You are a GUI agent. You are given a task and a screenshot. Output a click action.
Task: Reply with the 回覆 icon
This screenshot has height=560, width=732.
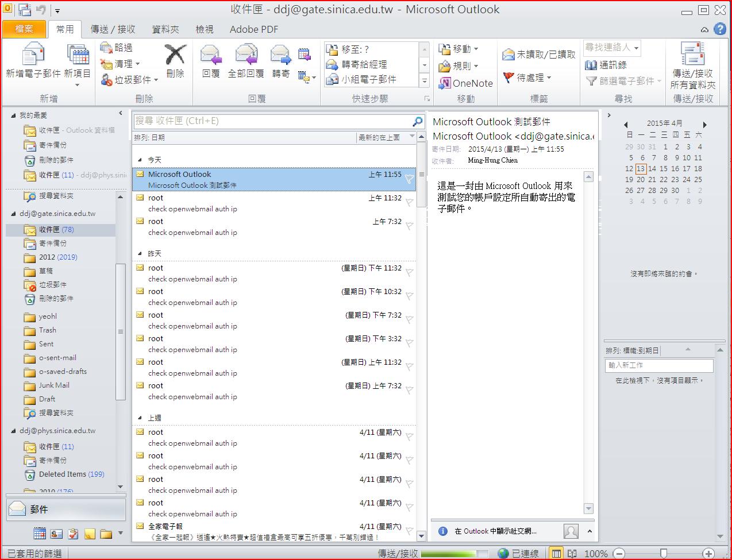click(211, 55)
